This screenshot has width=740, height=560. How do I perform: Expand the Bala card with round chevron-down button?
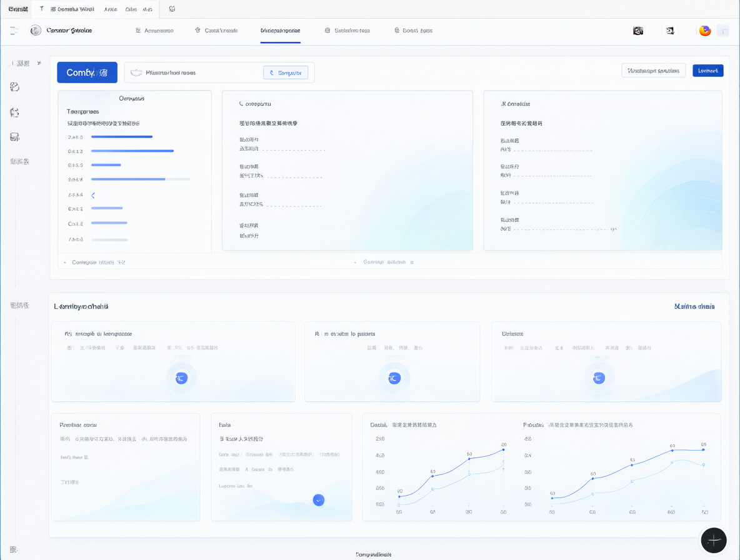click(x=319, y=500)
